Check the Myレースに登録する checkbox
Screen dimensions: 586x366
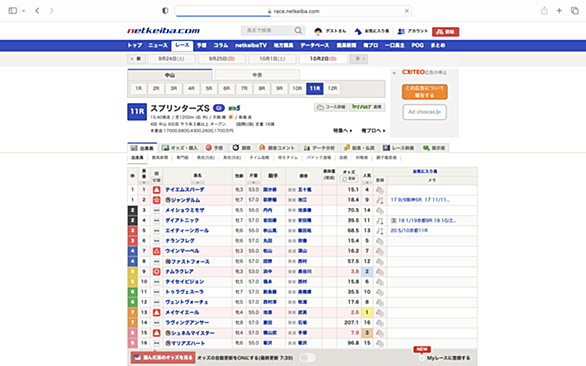point(422,358)
